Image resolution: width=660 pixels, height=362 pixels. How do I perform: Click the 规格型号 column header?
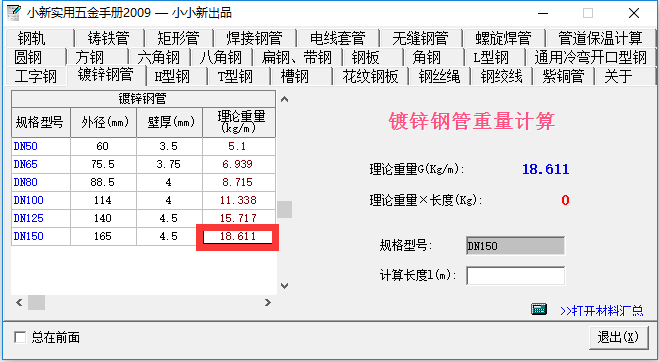(x=40, y=122)
